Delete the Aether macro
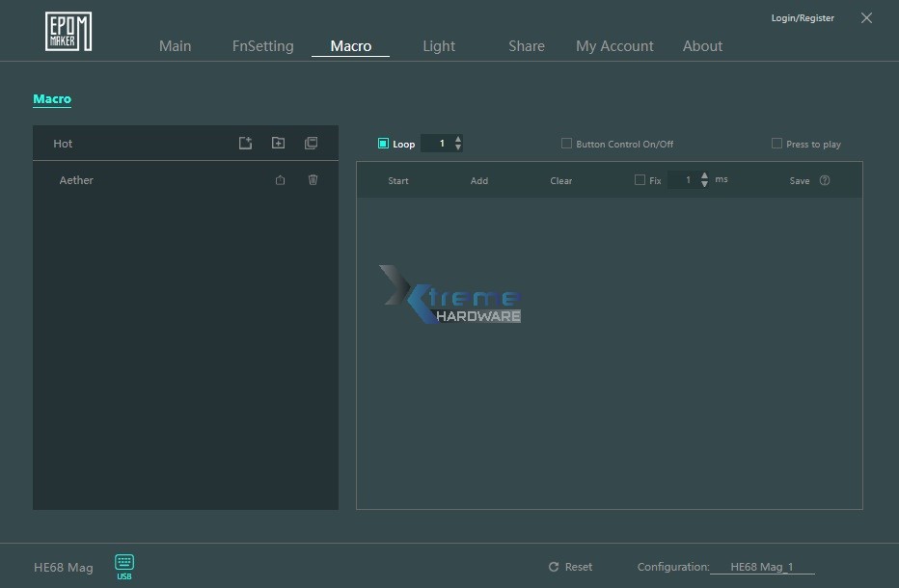Image resolution: width=899 pixels, height=588 pixels. coord(313,179)
